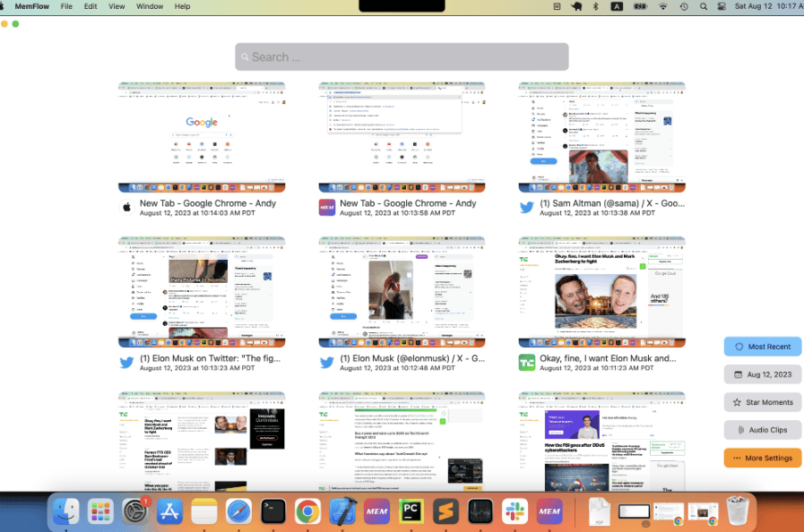Image resolution: width=804 pixels, height=532 pixels.
Task: Expand More Settings
Action: 762,458
